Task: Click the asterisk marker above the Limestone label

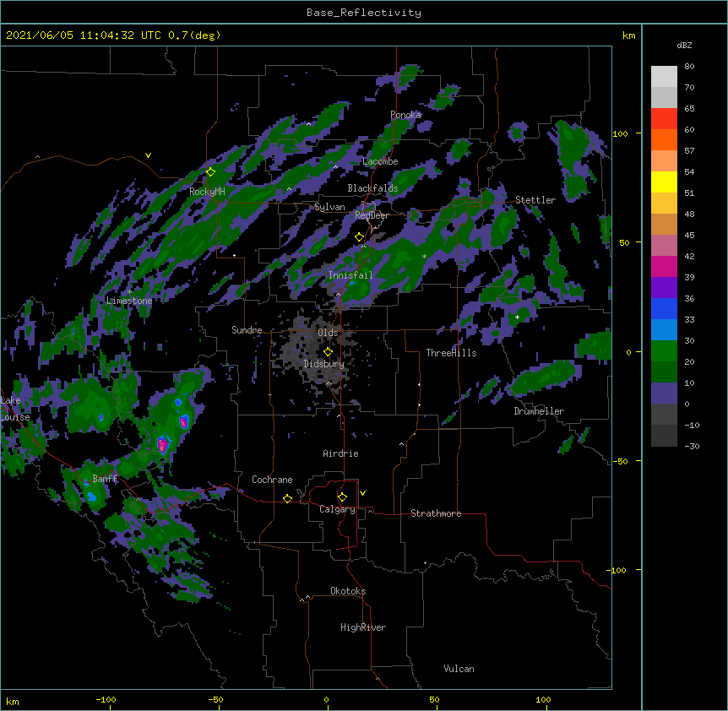Action: [x=129, y=292]
